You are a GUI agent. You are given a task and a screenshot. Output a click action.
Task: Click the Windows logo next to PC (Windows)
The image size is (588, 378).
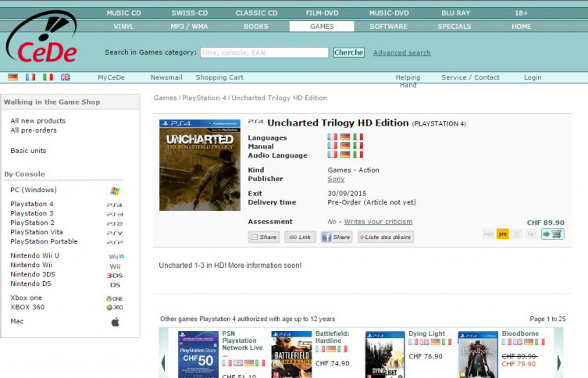115,191
